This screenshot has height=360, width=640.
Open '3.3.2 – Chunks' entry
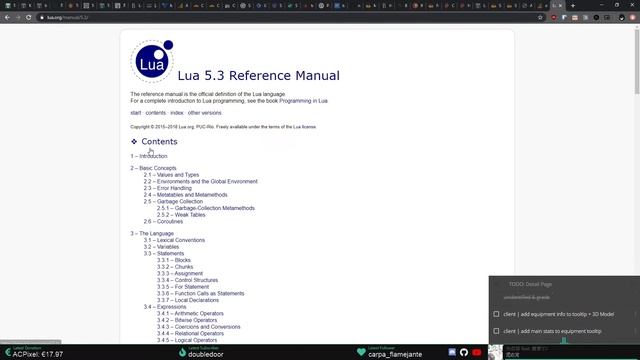point(175,267)
